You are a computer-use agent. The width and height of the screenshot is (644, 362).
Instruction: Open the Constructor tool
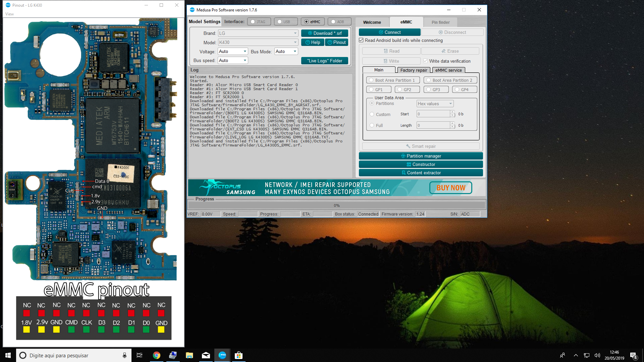[421, 164]
